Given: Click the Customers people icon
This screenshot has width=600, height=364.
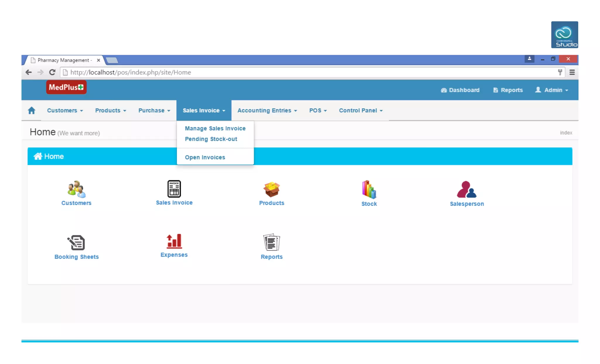Looking at the screenshot, I should tap(76, 189).
